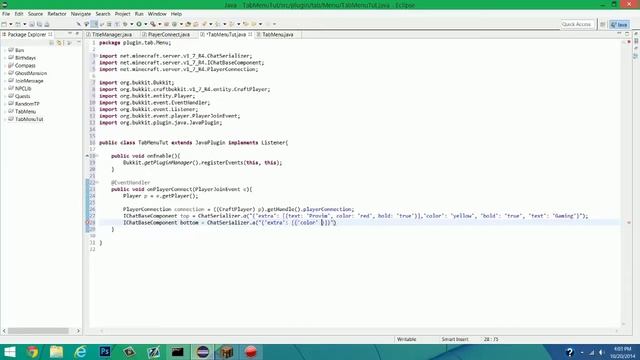The image size is (640, 360).
Task: Click the error mark in right overview ruler
Action: [x=629, y=223]
